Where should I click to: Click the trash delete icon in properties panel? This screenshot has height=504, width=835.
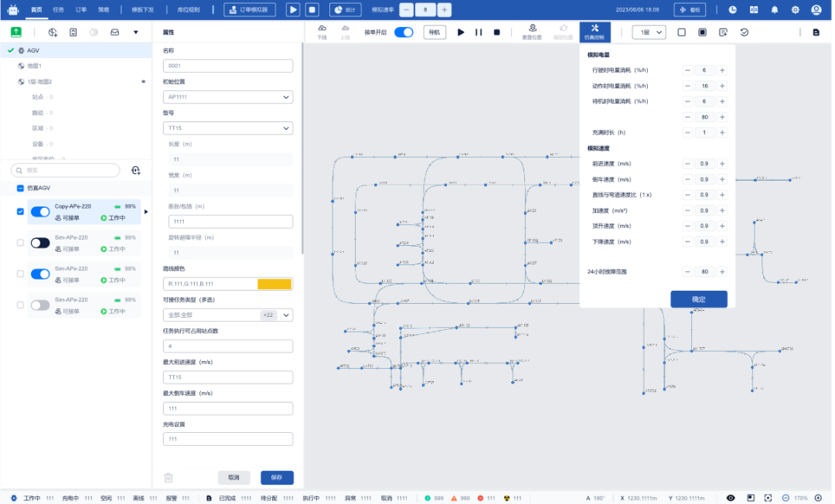[x=169, y=478]
